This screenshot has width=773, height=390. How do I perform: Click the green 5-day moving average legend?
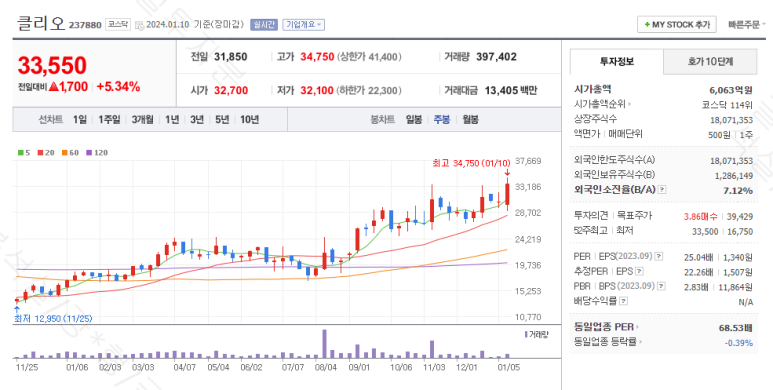pyautogui.click(x=24, y=152)
